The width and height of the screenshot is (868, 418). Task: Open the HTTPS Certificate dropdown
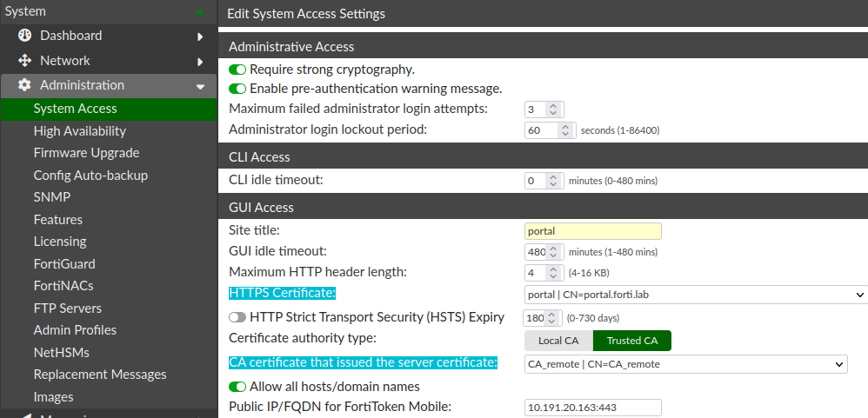(696, 295)
